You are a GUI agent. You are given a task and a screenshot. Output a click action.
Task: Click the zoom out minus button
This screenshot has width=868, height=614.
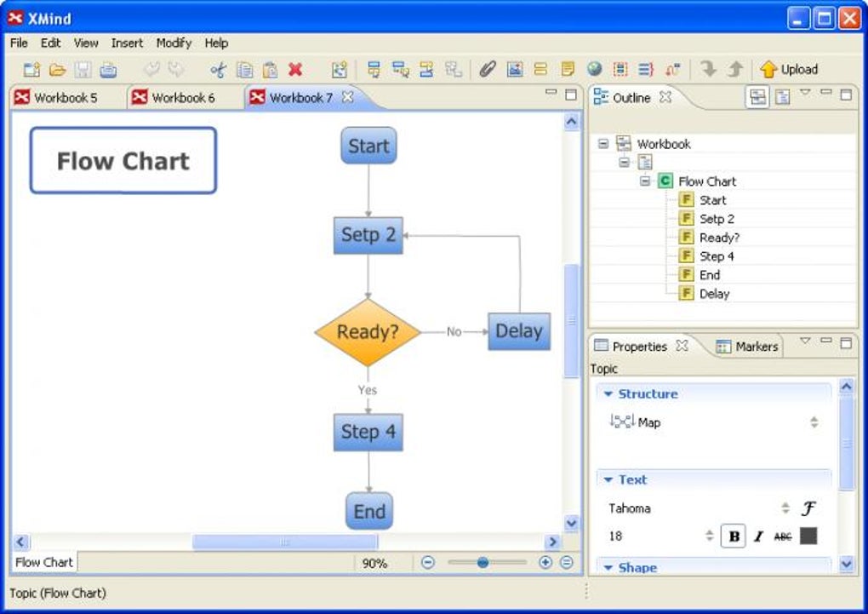(427, 562)
